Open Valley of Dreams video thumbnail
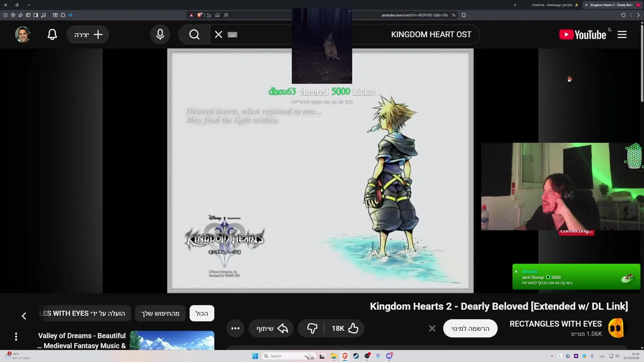Viewport: 644px width, 362px height. tap(172, 340)
